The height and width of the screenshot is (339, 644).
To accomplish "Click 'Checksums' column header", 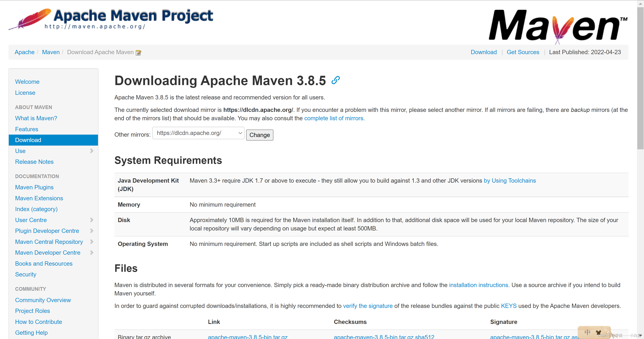I will pyautogui.click(x=350, y=322).
